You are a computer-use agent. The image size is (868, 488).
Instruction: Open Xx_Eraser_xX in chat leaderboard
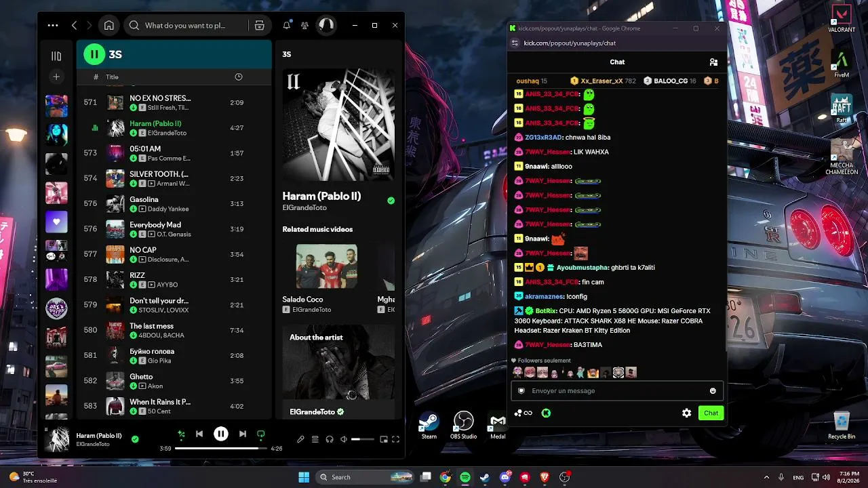tap(604, 81)
